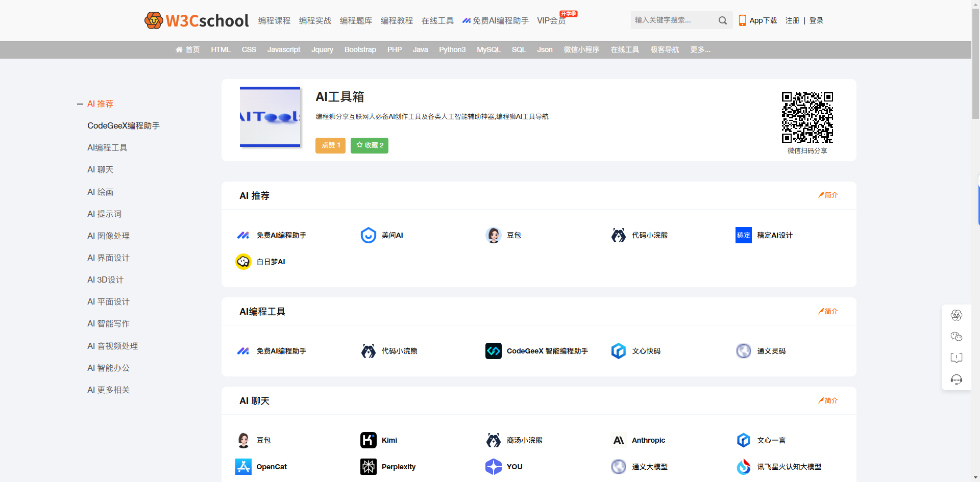
Task: Click the 商汤小浣熊 icon
Action: click(x=493, y=440)
